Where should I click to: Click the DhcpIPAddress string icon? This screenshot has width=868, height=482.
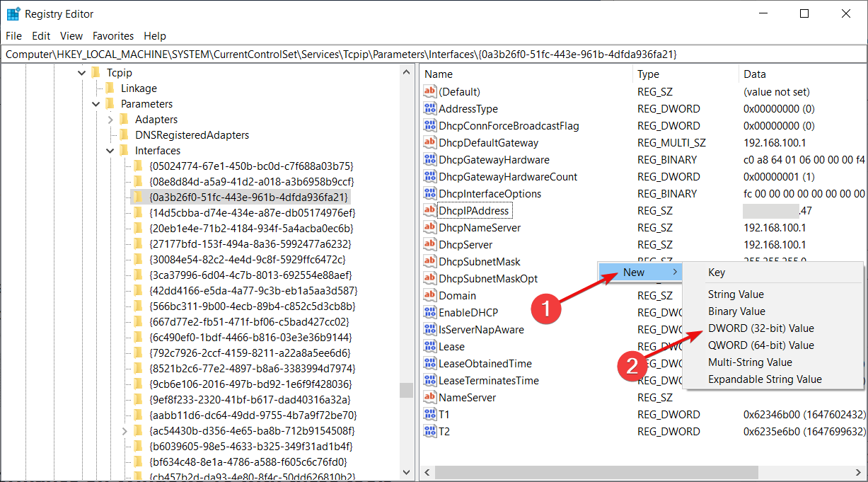point(429,210)
